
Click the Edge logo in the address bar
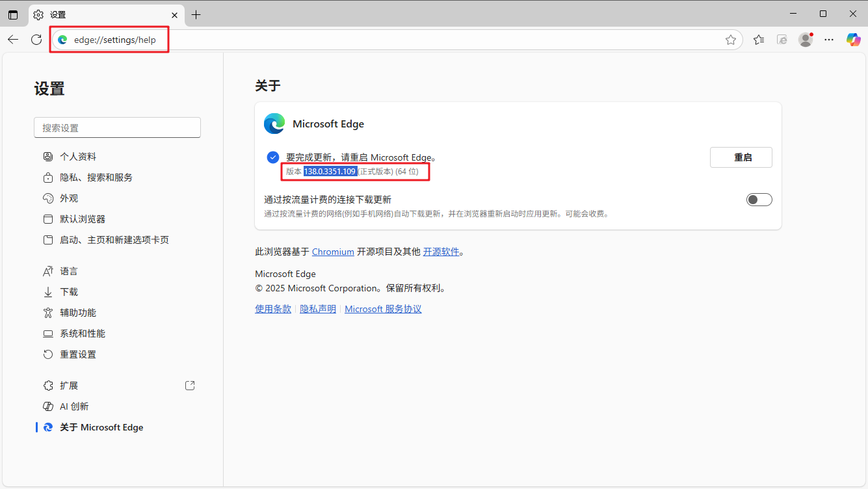tap(62, 40)
